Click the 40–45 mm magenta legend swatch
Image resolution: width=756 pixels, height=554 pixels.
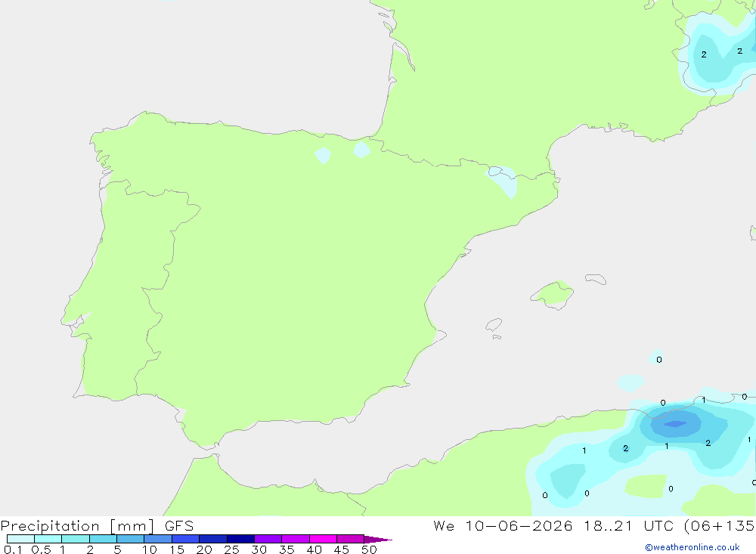323,539
